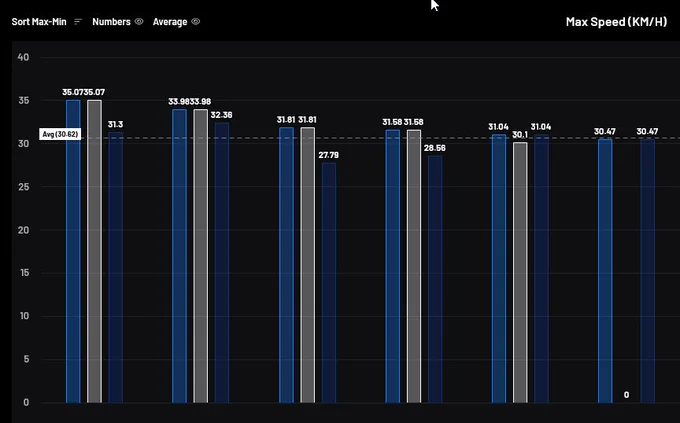This screenshot has height=423, width=680.
Task: Click the 0 value label
Action: [x=626, y=395]
